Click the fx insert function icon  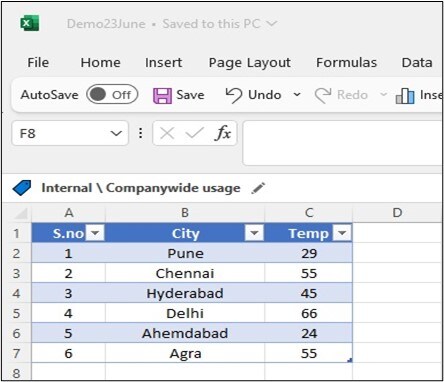[223, 133]
